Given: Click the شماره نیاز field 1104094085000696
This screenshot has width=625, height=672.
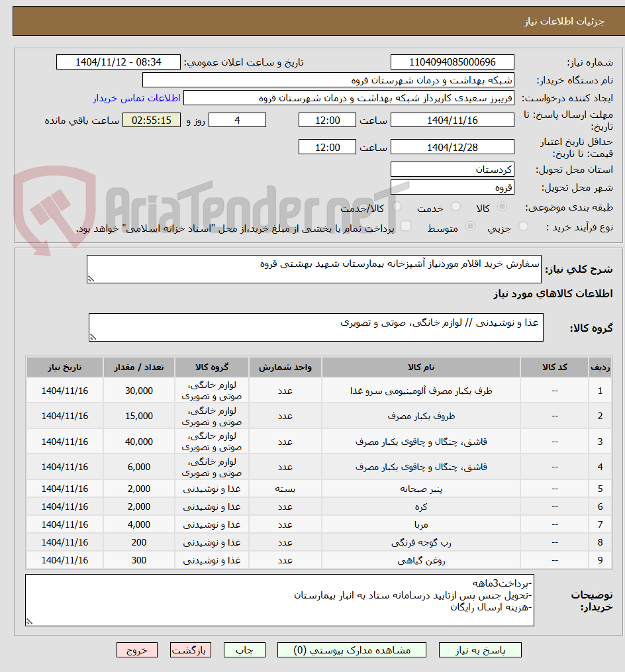Looking at the screenshot, I should pyautogui.click(x=452, y=62).
